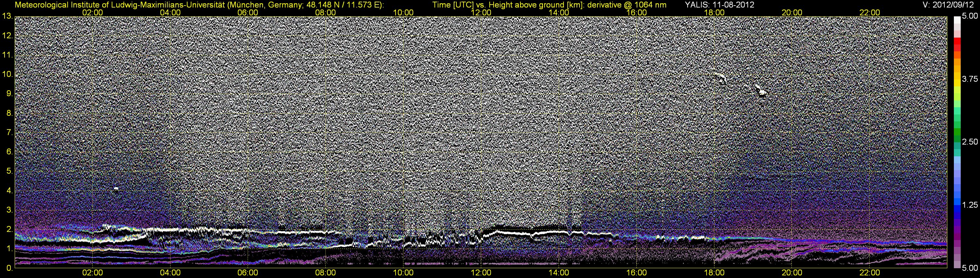The height and width of the screenshot is (278, 980).
Task: Click the 14:00 label on the top time axis
Action: click(559, 12)
